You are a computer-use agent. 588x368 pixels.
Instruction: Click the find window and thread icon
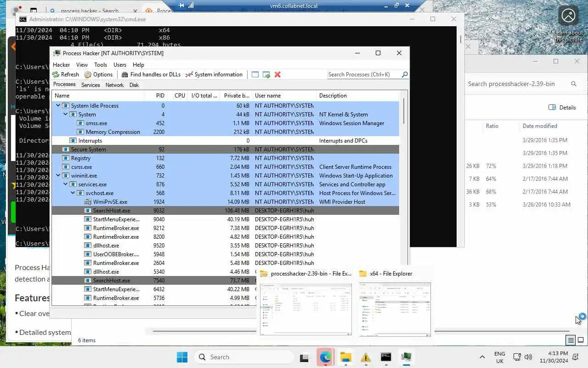click(x=266, y=75)
